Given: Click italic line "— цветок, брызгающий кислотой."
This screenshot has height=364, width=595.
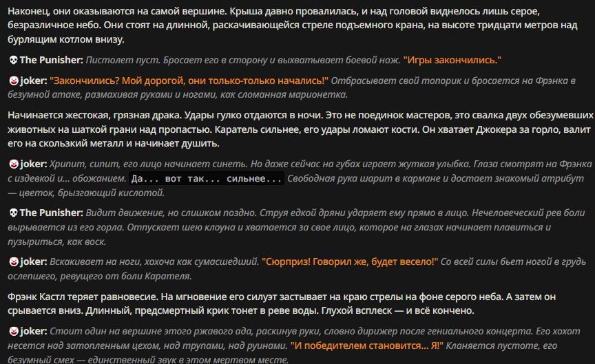Looking at the screenshot, I should coord(86,193).
